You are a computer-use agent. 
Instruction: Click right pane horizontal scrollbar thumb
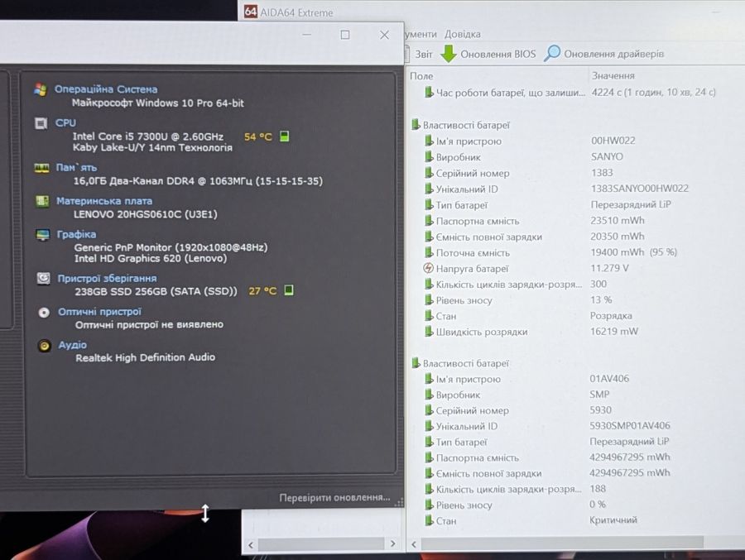click(x=562, y=543)
